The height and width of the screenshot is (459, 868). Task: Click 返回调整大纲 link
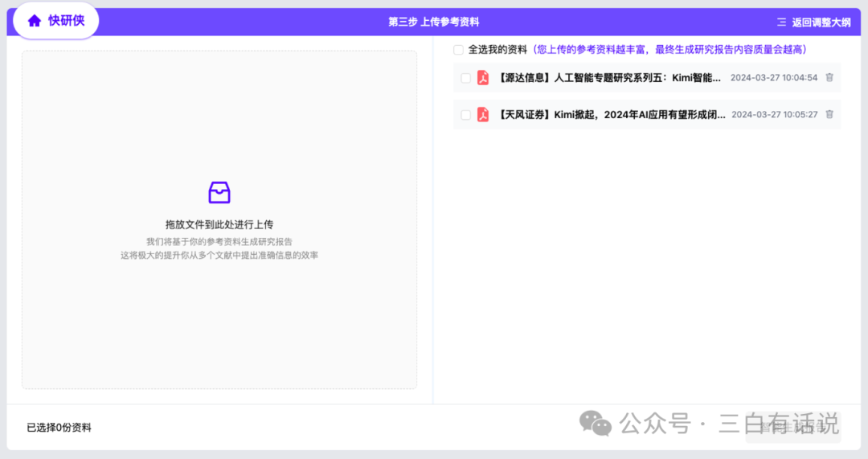[x=821, y=23]
